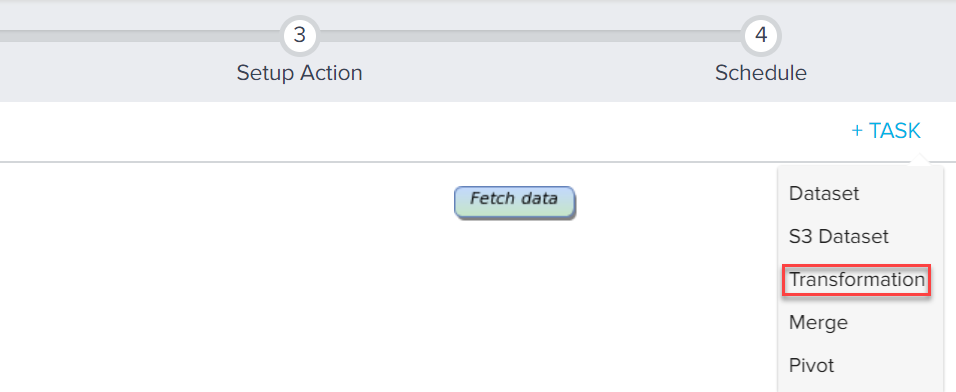956x392 pixels.
Task: Pick Merge in the task dropdown
Action: [x=818, y=322]
